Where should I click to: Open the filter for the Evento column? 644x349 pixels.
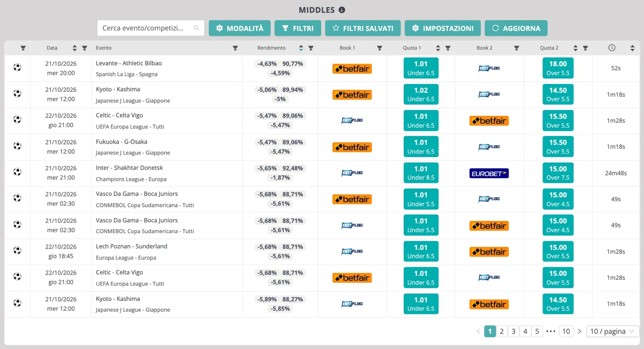tap(235, 48)
